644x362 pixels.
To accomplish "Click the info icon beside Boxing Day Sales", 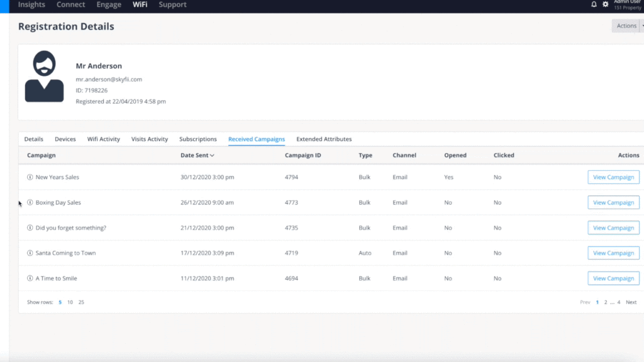I will point(30,202).
